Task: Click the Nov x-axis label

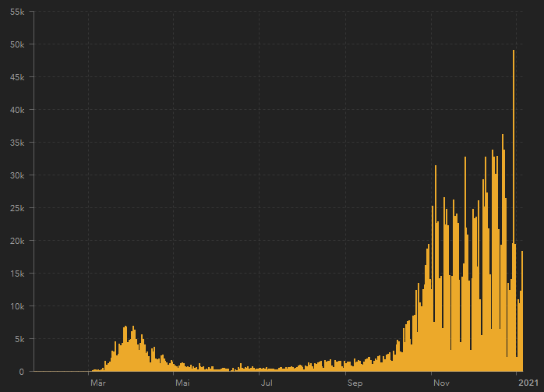Action: (441, 383)
